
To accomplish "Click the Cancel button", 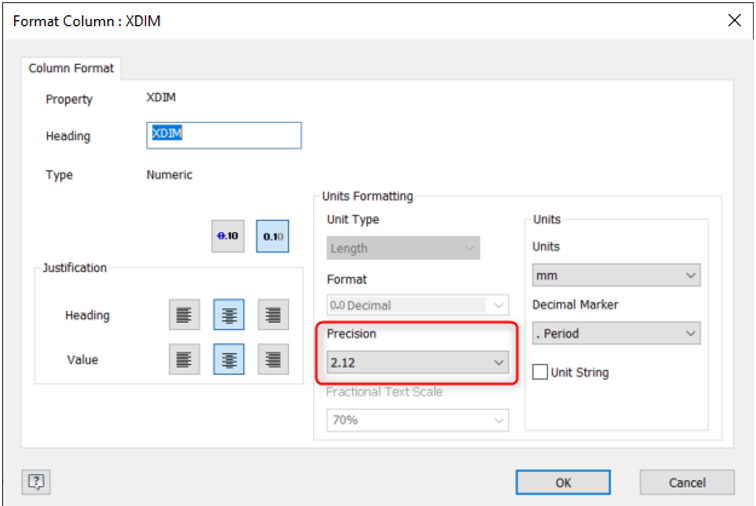I will (x=687, y=482).
